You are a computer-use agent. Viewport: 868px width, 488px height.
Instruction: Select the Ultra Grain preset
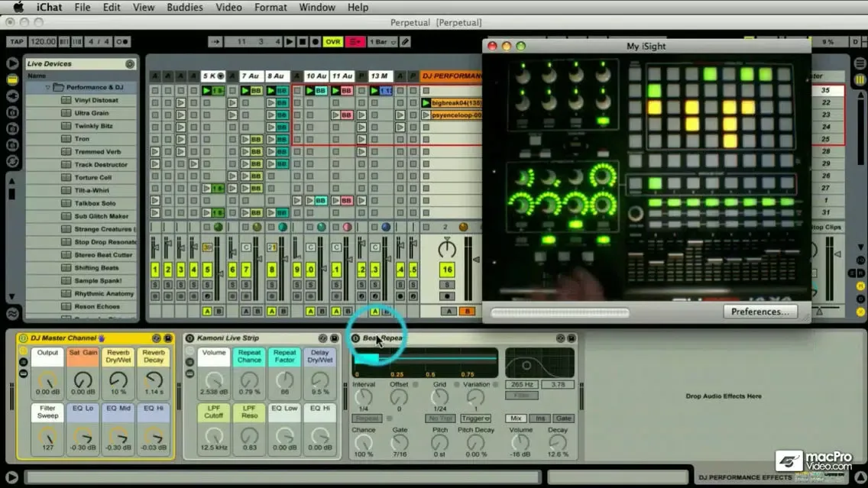pyautogui.click(x=92, y=113)
